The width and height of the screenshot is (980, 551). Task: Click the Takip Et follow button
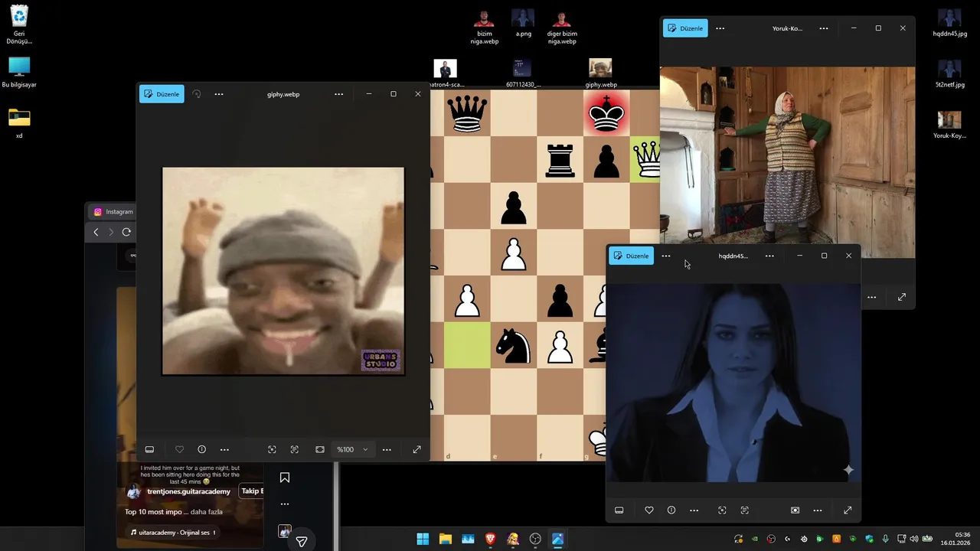252,491
